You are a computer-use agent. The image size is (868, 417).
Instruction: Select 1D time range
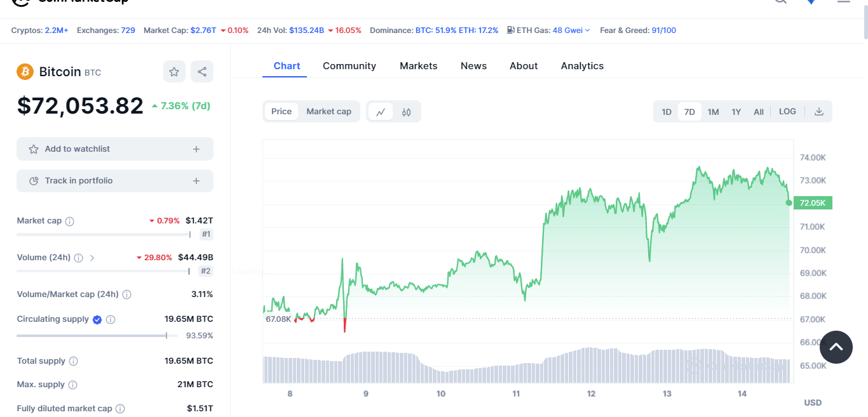point(667,112)
